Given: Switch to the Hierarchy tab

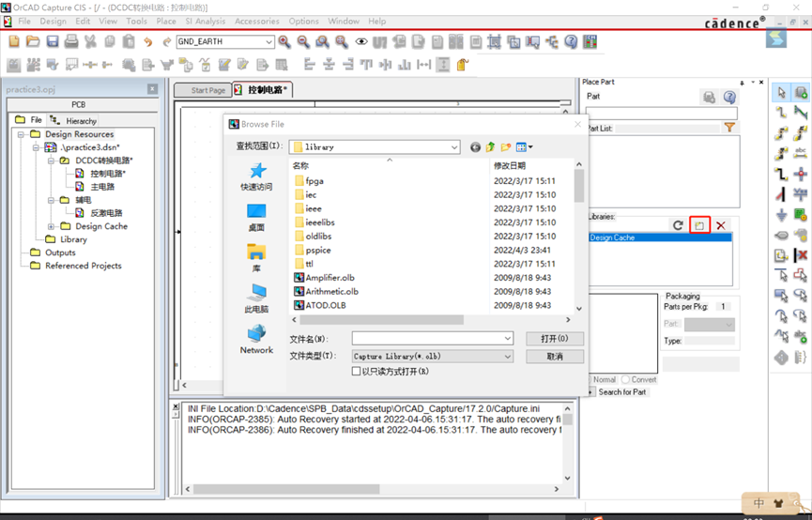Looking at the screenshot, I should point(74,121).
